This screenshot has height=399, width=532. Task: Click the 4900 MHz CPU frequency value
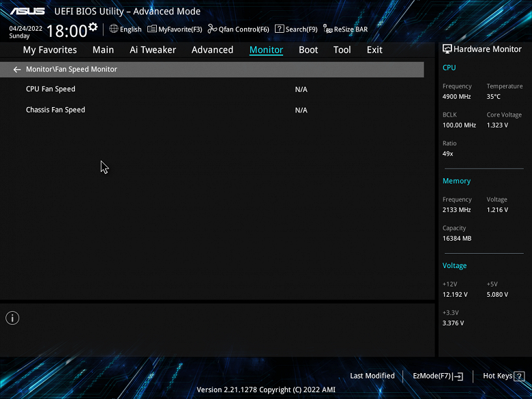pos(457,97)
